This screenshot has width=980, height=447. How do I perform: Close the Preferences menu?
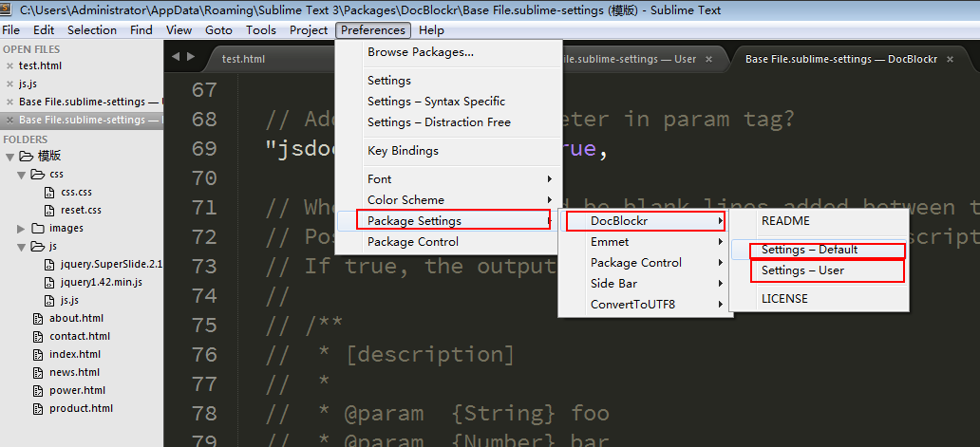point(373,30)
